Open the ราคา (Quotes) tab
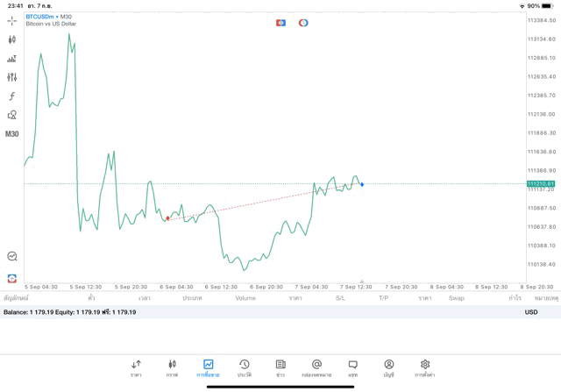The width and height of the screenshot is (561, 392). [136, 367]
